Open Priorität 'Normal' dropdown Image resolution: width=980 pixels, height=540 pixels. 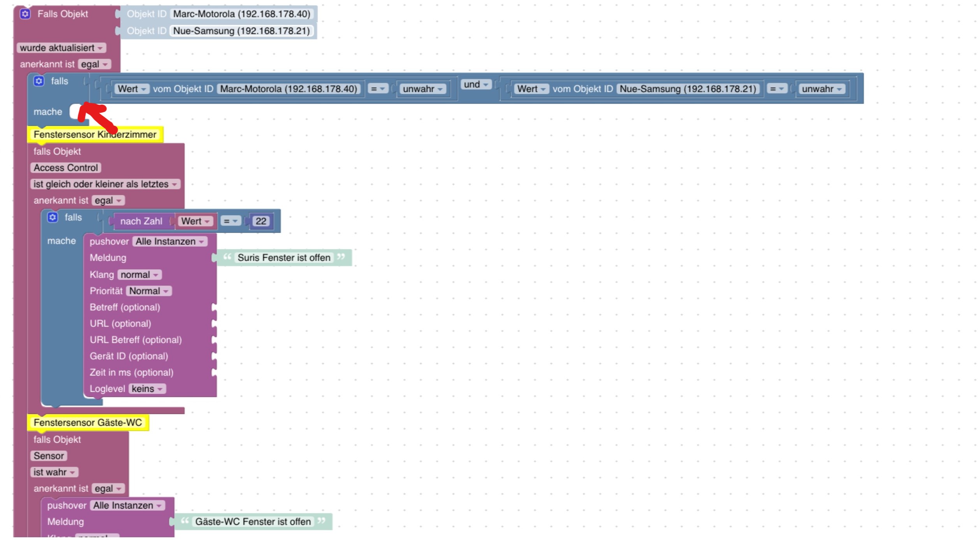coord(149,291)
